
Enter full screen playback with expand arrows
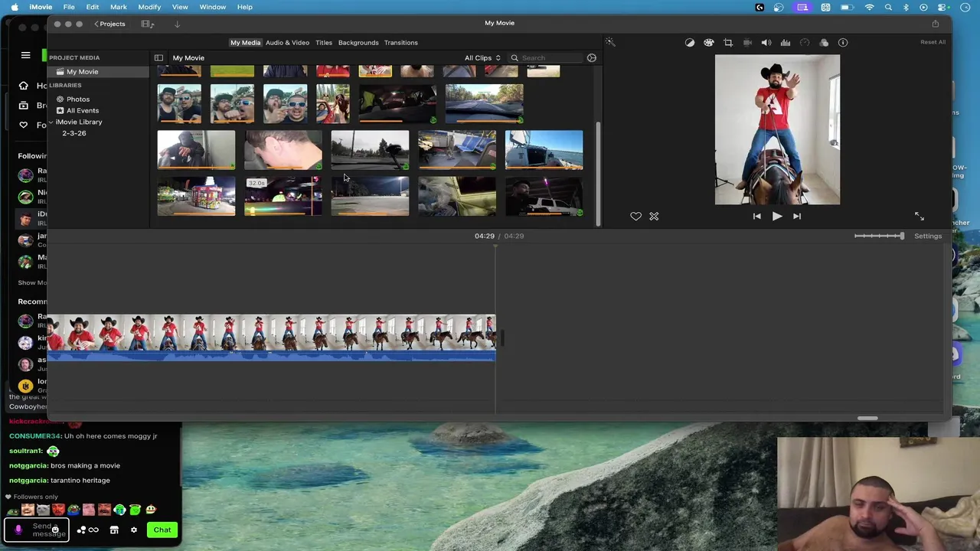coord(920,217)
